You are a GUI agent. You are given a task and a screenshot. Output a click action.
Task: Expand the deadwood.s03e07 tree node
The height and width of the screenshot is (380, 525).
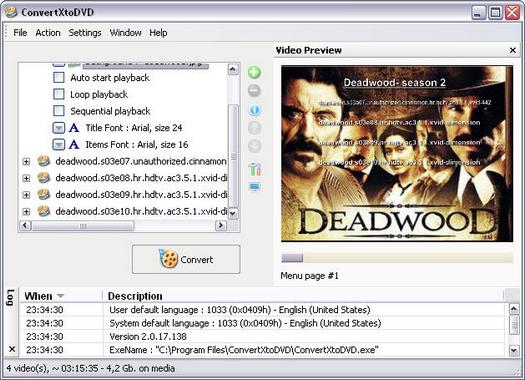[x=26, y=162]
